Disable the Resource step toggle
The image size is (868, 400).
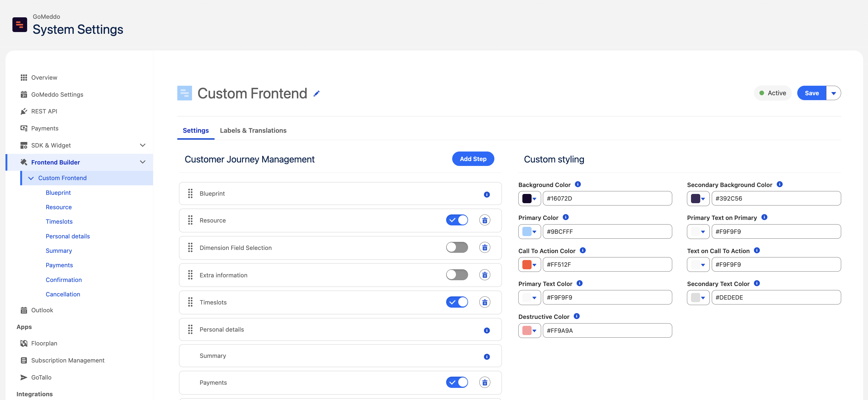pos(457,220)
